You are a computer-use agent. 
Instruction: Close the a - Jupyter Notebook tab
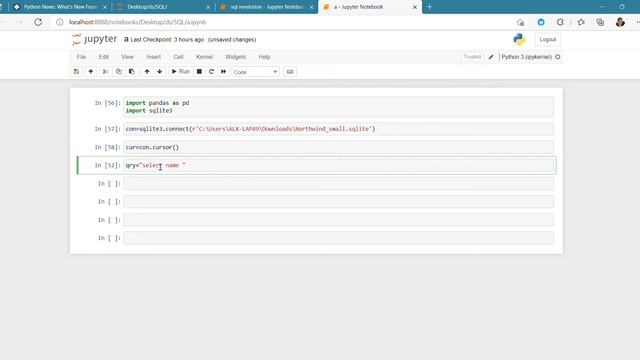415,7
